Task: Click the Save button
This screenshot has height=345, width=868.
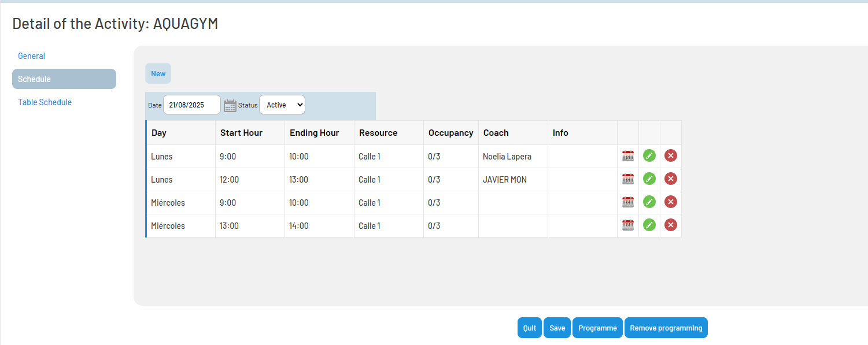Action: [x=557, y=328]
